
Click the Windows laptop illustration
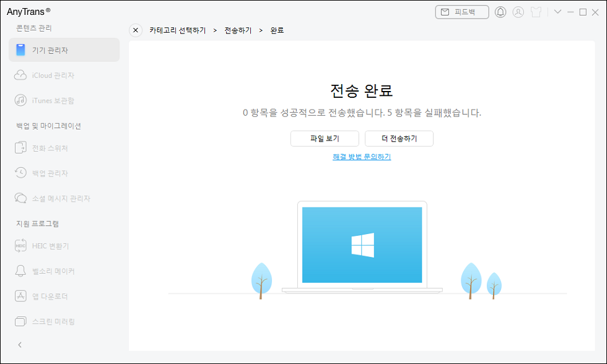(x=362, y=247)
